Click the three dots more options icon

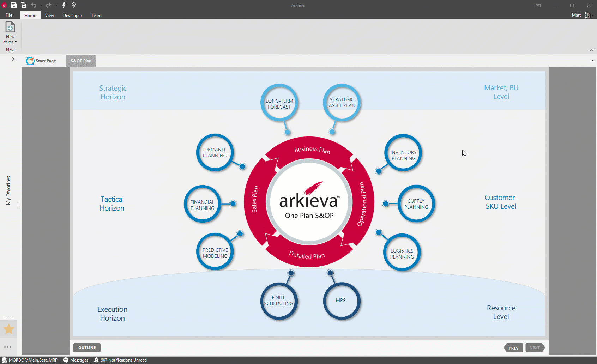coord(8,347)
